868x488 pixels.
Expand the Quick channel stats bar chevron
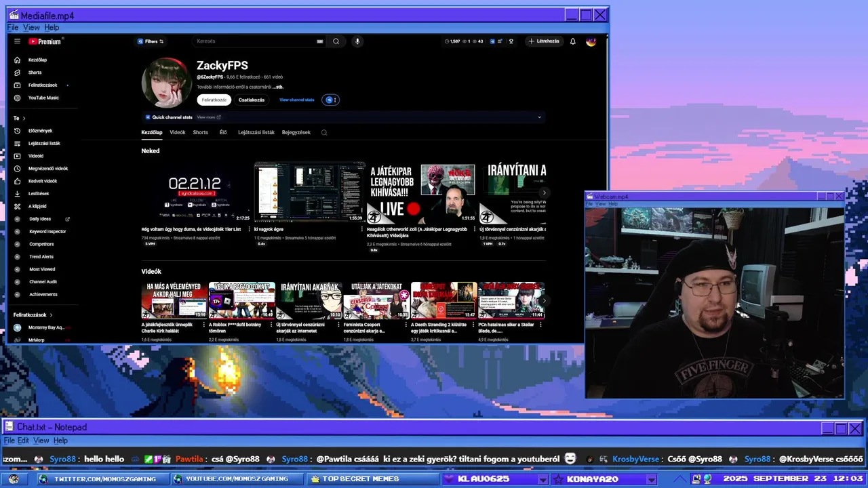[x=540, y=117]
